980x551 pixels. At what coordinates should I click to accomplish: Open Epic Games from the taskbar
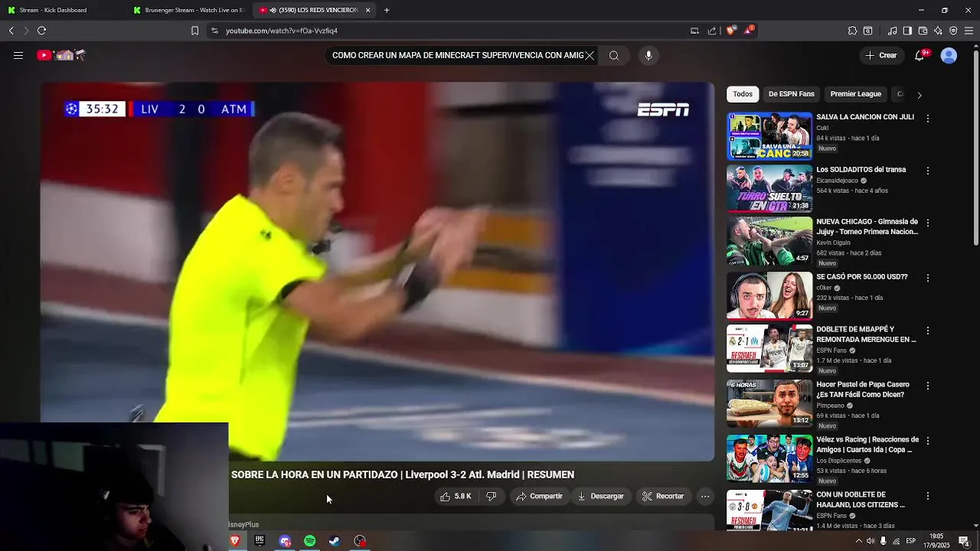point(260,541)
